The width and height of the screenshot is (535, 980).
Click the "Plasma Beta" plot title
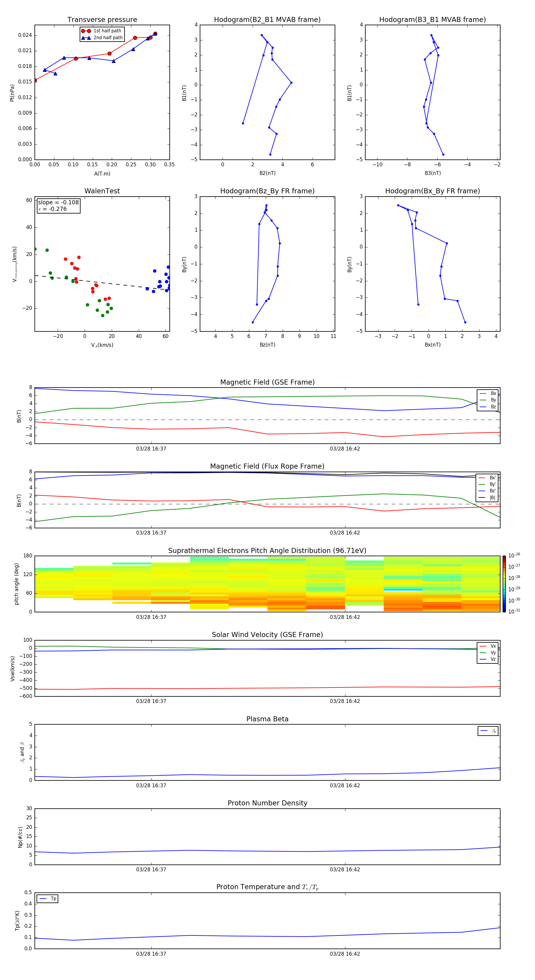click(x=267, y=719)
